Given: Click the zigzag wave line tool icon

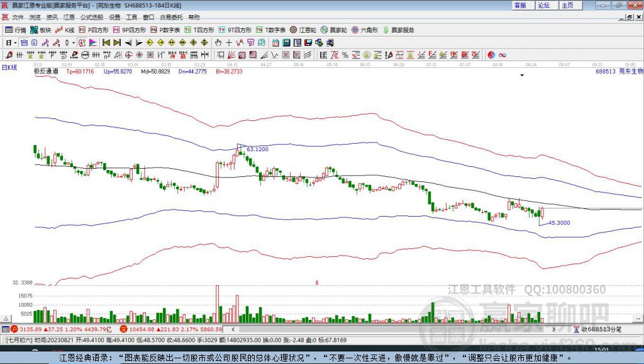Looking at the screenshot, I should (x=275, y=55).
